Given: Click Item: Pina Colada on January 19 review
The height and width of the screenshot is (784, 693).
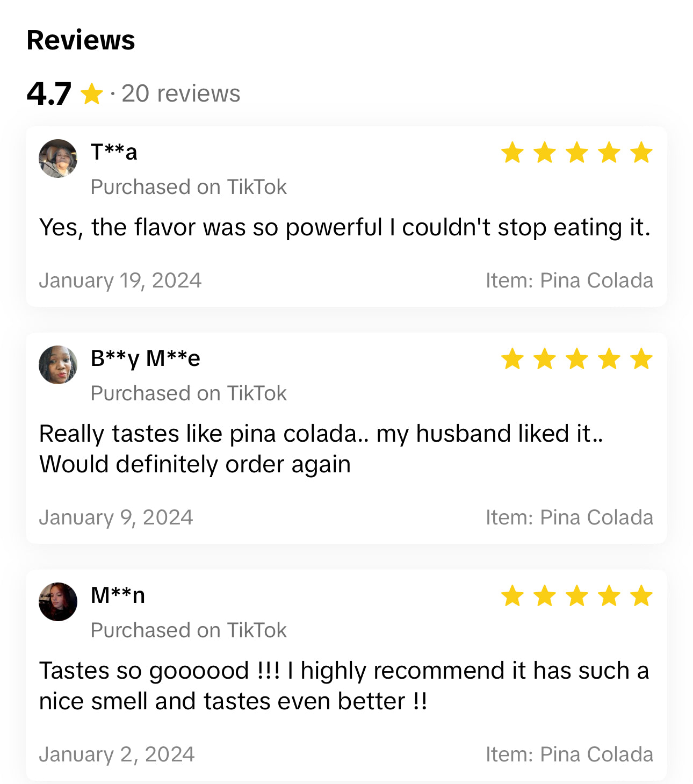Looking at the screenshot, I should (x=569, y=280).
